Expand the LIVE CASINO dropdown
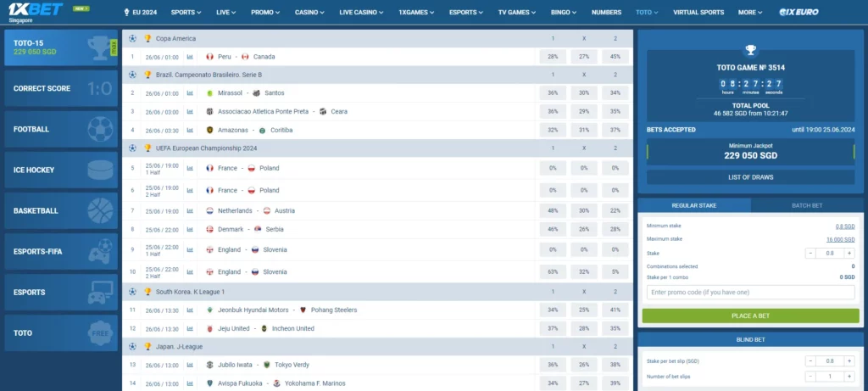 361,12
